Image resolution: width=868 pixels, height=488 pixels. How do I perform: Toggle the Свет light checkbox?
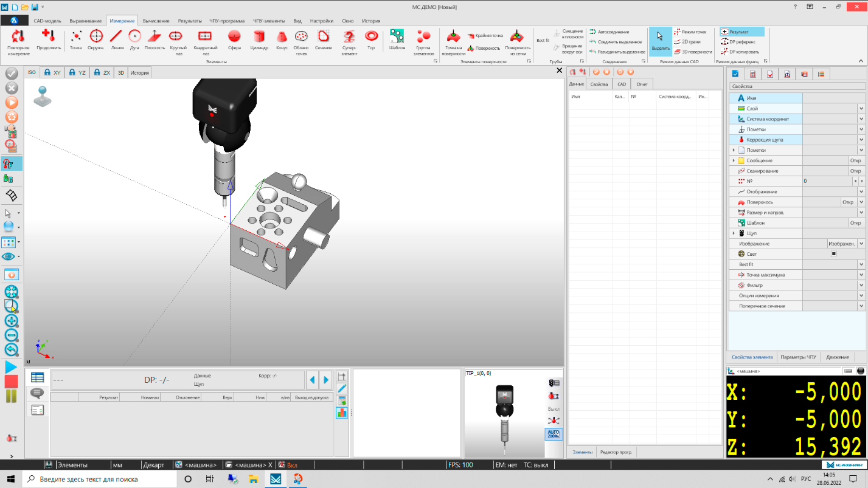[834, 254]
